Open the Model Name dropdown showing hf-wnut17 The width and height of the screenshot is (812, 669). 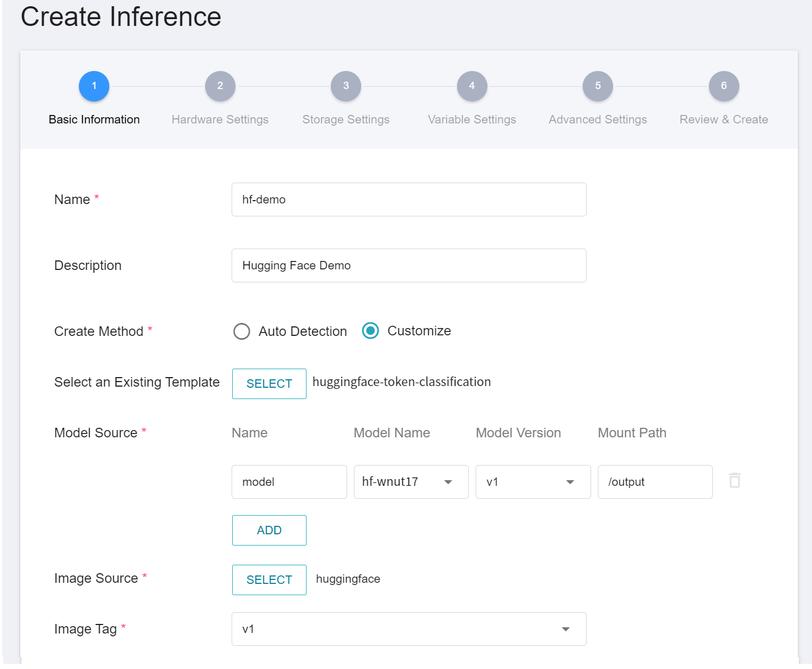(x=411, y=482)
